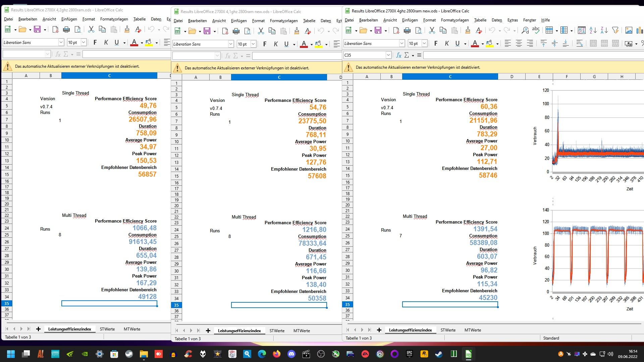
Task: Click Find & Replace icon in right window
Action: [525, 31]
